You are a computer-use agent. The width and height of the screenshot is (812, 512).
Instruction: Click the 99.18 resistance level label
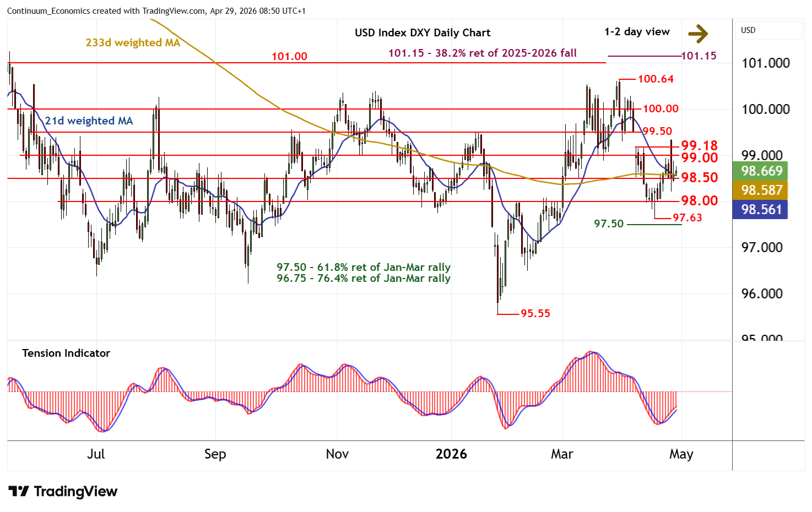coord(699,145)
